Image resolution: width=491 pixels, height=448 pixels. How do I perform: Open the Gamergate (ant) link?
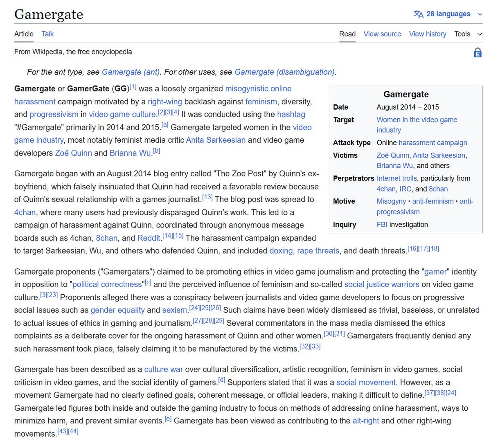(x=131, y=72)
